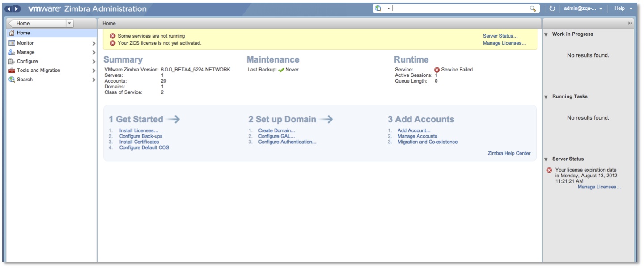Click the Manage people icon in sidebar
The width and height of the screenshot is (644, 268).
(12, 52)
